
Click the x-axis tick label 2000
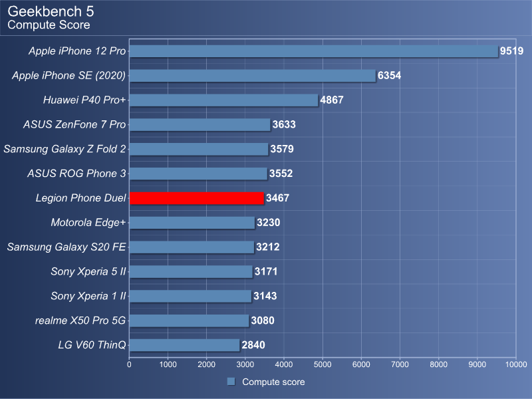[x=207, y=364]
